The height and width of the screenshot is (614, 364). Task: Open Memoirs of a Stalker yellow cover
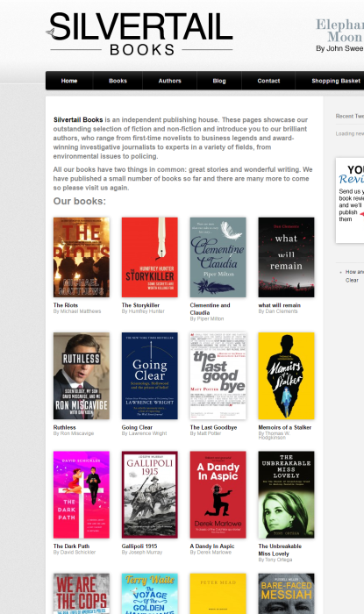coord(286,376)
